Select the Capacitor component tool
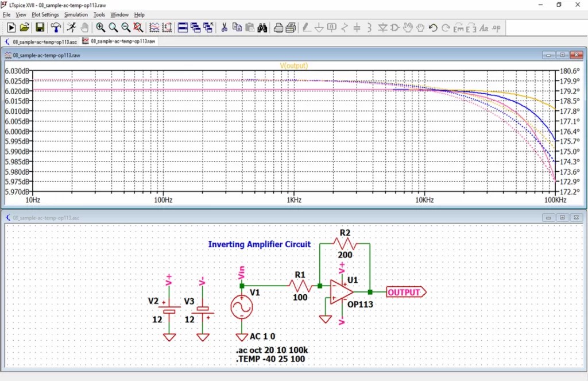588x381 pixels. pos(357,28)
